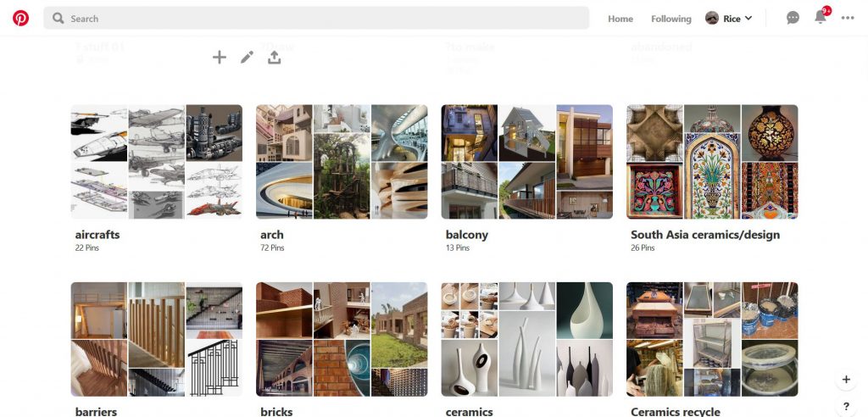This screenshot has width=868, height=417.
Task: Open the barriers board thumbnail
Action: (x=157, y=339)
